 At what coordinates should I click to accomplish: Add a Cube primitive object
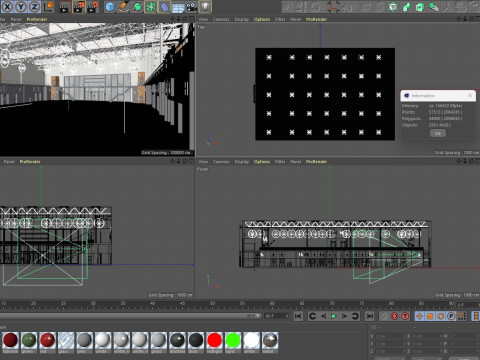click(x=110, y=7)
